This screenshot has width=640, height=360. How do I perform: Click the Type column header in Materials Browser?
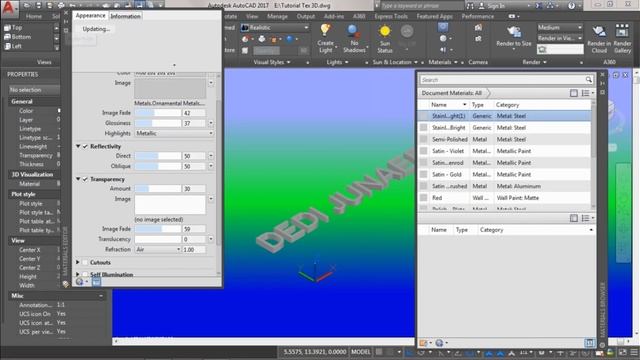click(x=481, y=105)
